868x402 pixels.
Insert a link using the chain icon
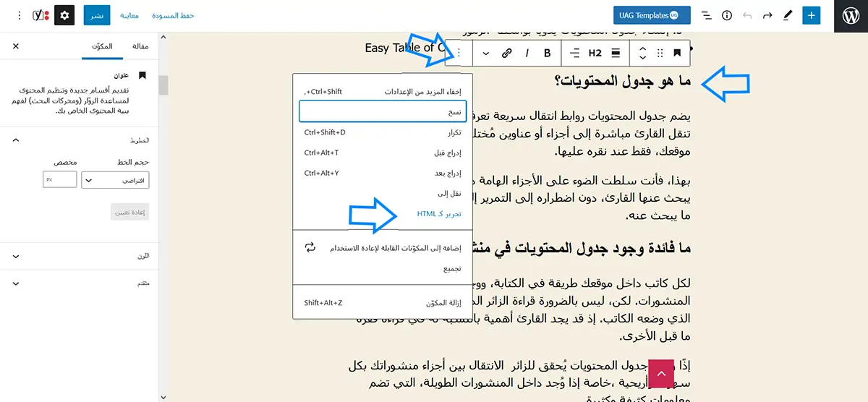507,53
